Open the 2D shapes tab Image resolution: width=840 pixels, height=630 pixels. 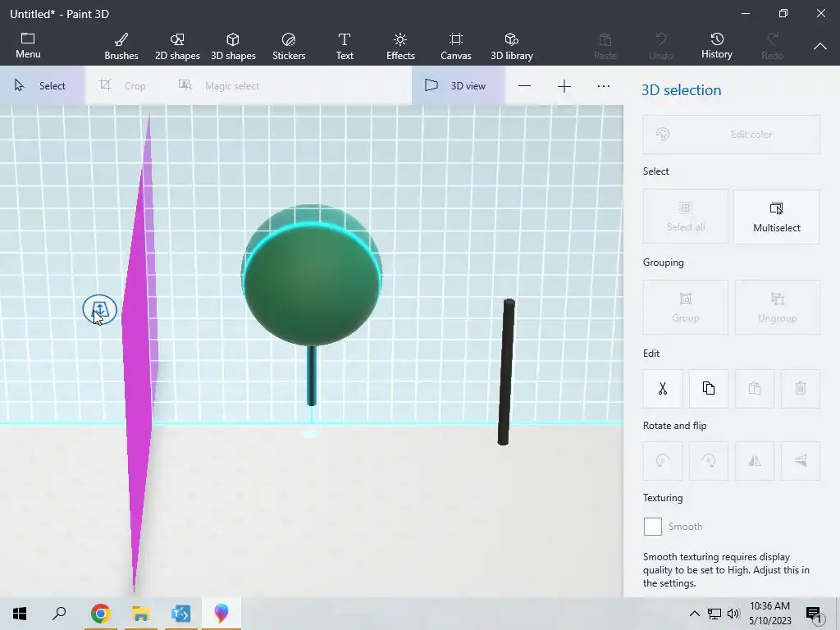coord(177,47)
